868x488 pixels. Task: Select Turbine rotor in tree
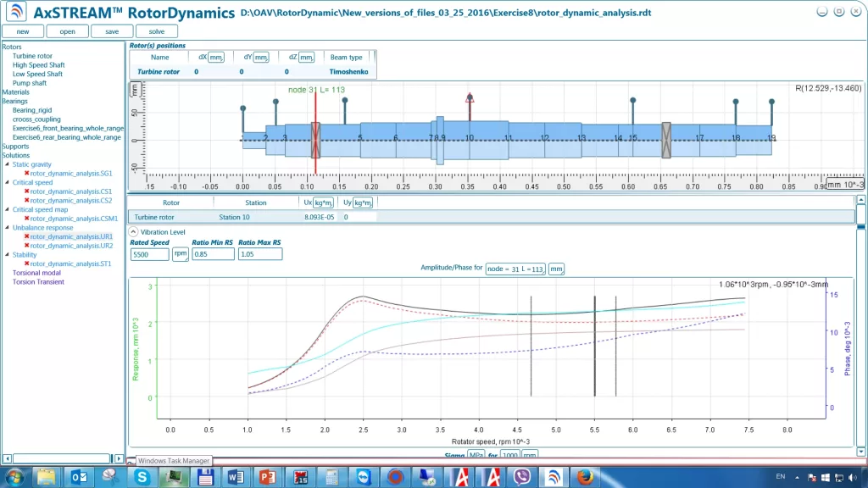32,56
